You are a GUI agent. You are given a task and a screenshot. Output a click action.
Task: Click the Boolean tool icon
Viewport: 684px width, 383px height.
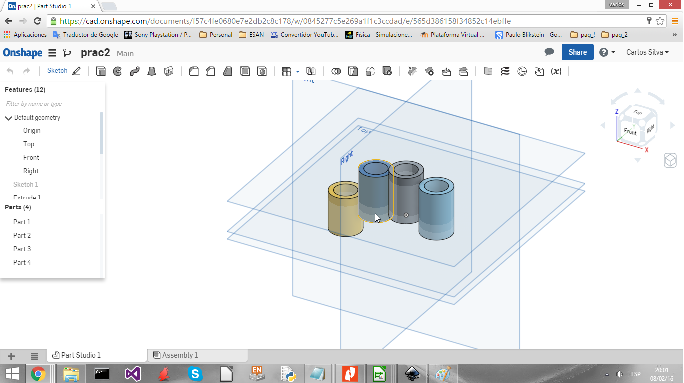[336, 71]
